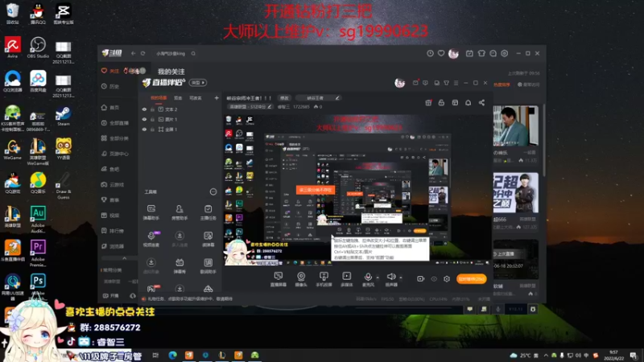Open the 直播屏幕 (live screen) source

278,278
